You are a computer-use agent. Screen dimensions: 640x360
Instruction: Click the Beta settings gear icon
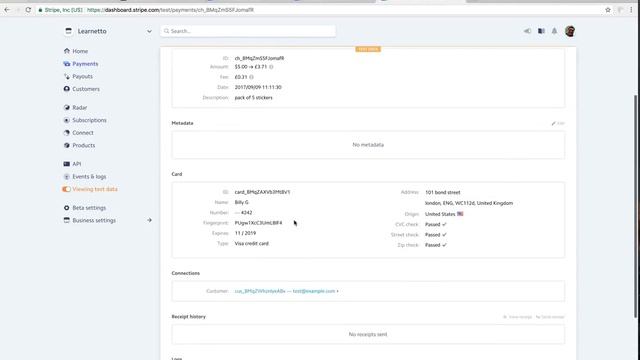(67, 208)
